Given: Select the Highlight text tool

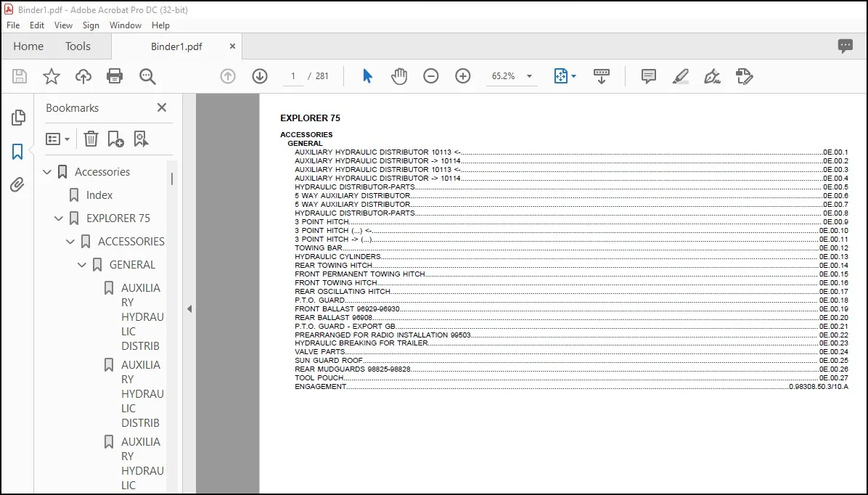Looking at the screenshot, I should tap(680, 76).
